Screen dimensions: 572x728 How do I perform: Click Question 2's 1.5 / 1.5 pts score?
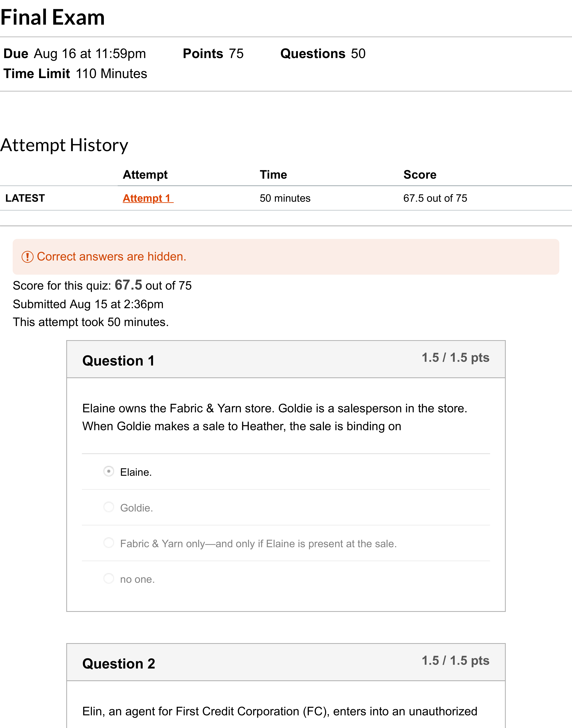(x=455, y=661)
